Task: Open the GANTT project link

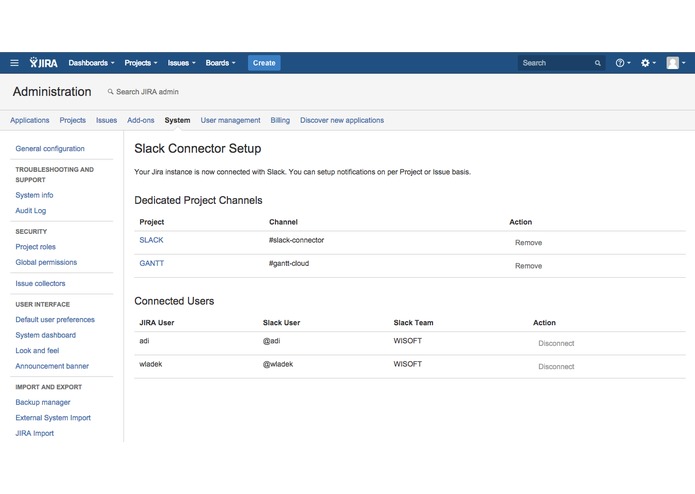Action: coord(152,263)
